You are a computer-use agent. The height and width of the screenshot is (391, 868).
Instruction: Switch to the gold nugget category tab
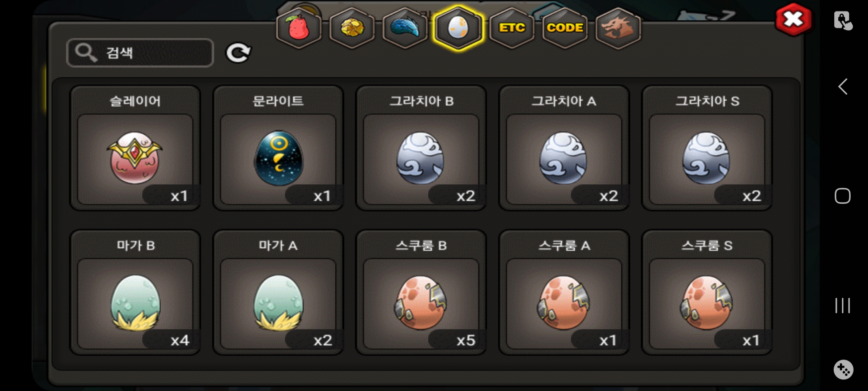(352, 28)
